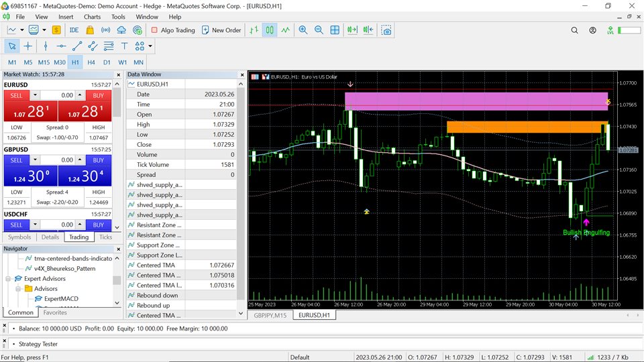Zoom in on the chart
644x362 pixels.
click(303, 30)
